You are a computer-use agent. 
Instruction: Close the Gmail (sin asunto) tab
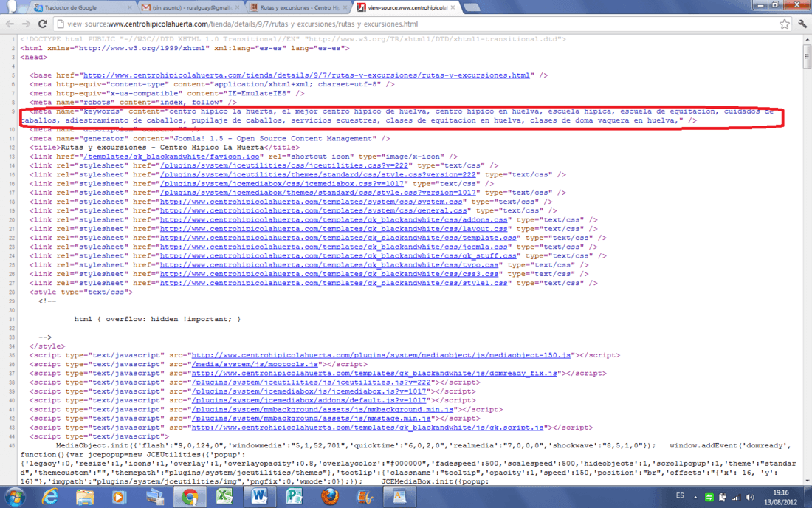coord(237,8)
